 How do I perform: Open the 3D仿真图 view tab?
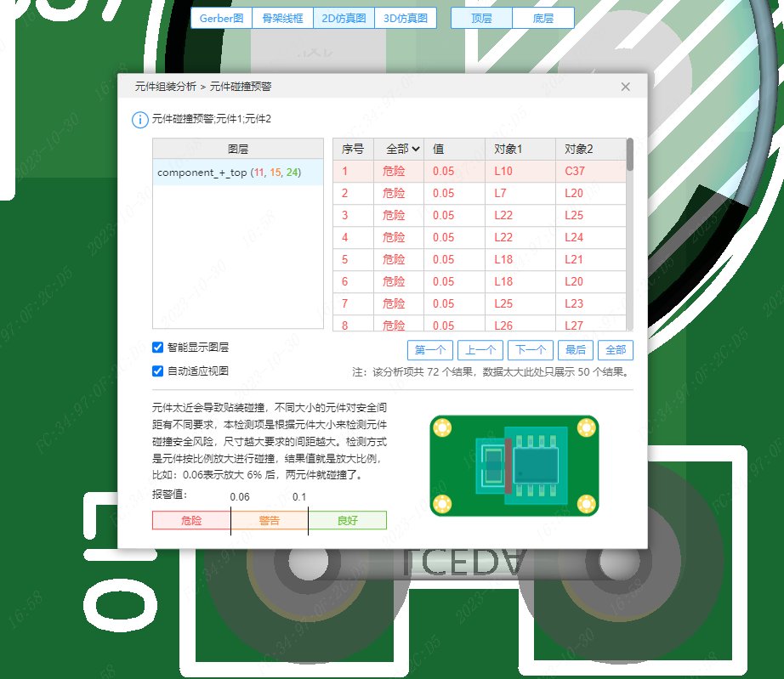click(406, 18)
